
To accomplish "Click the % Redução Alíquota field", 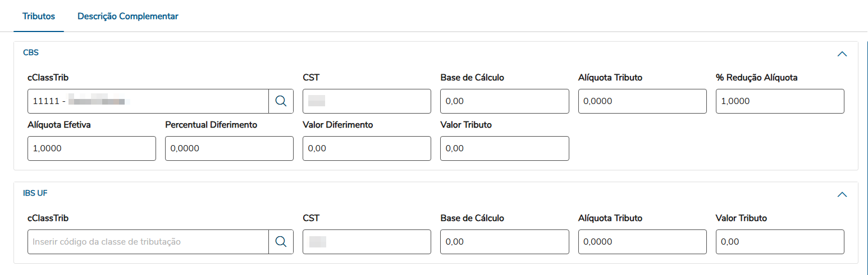I will pyautogui.click(x=780, y=101).
